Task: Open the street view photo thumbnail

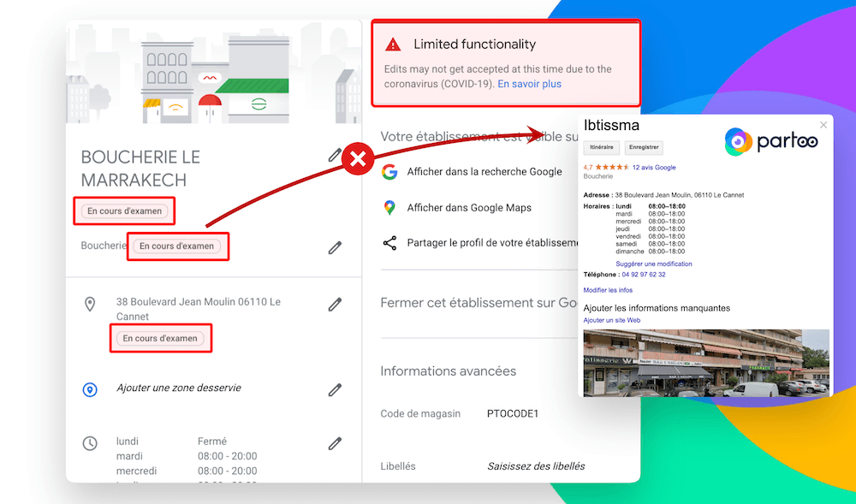Action: [x=706, y=363]
